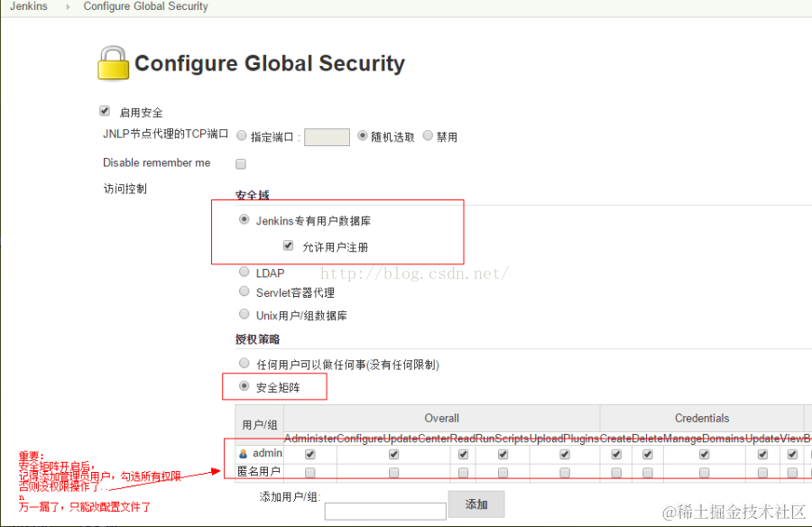The width and height of the screenshot is (812, 527).
Task: Click the 添加 button
Action: pyautogui.click(x=476, y=504)
